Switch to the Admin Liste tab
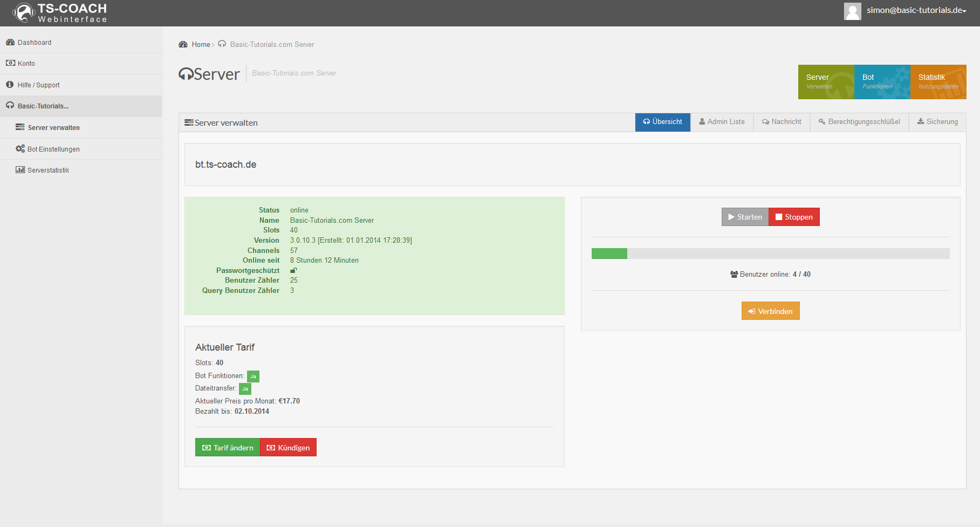The width and height of the screenshot is (980, 527). click(x=722, y=122)
